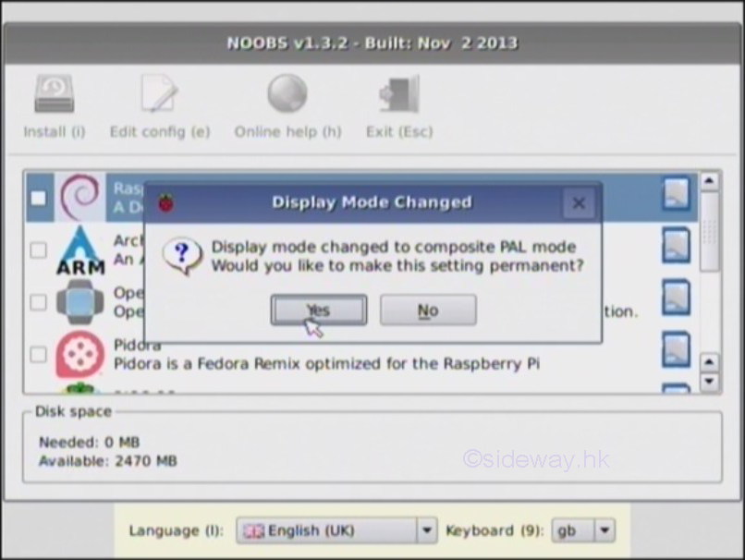Click the Install hard drive icon

point(54,95)
